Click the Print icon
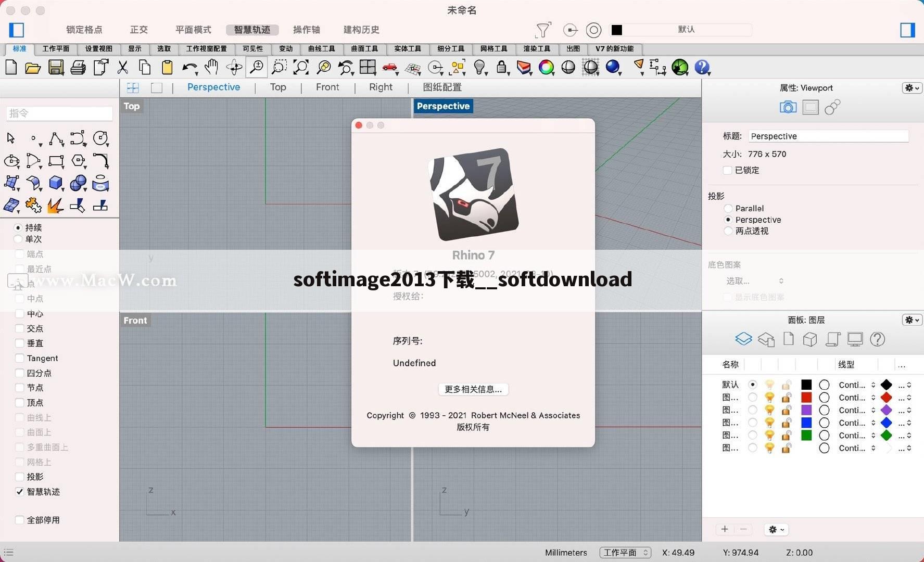 click(x=78, y=68)
